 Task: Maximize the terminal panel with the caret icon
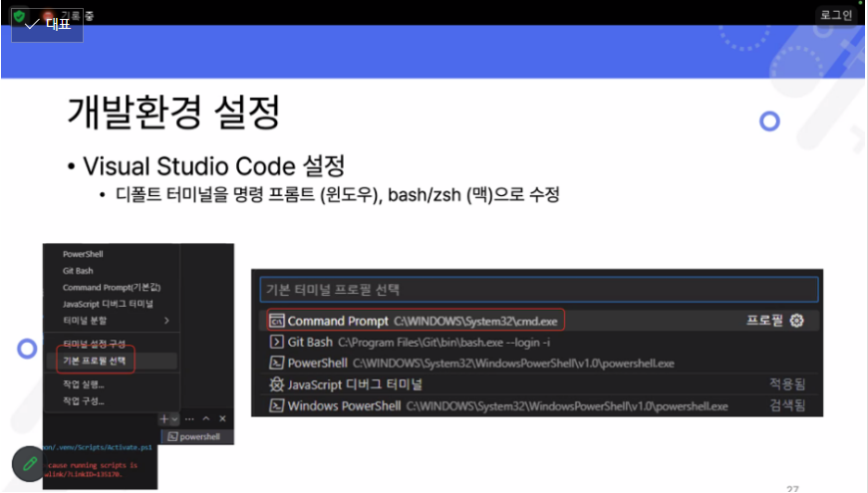(x=206, y=419)
